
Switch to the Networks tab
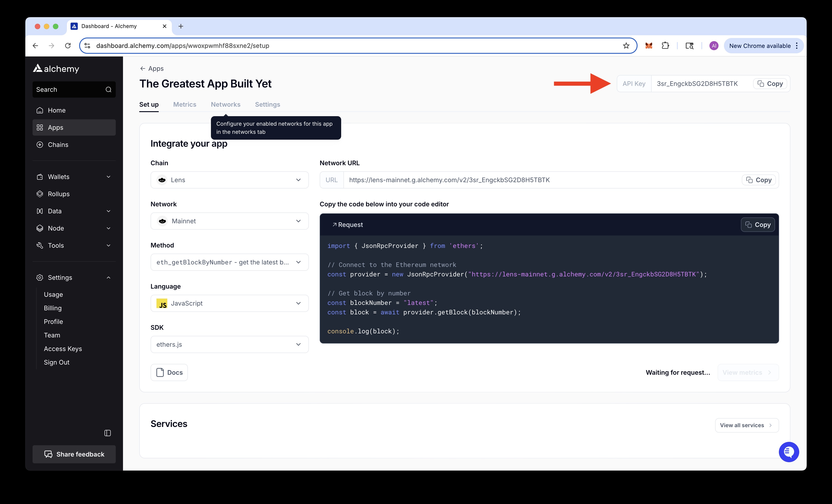click(x=226, y=104)
